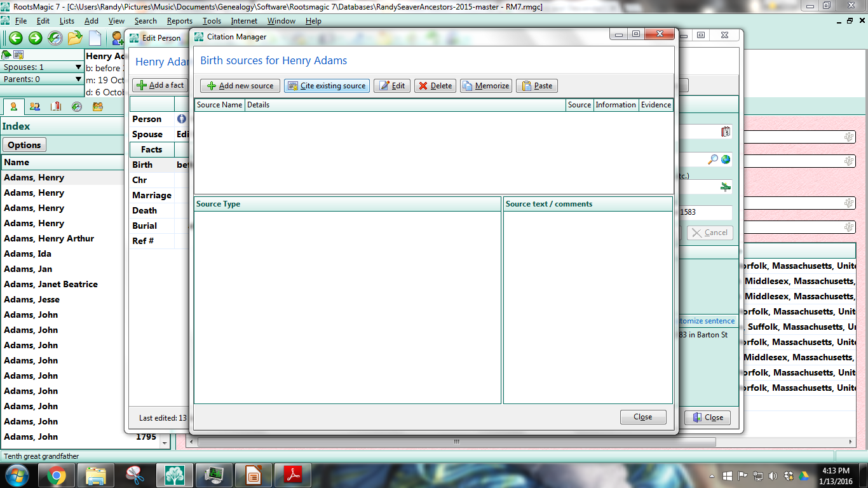Click the Details column header

405,105
